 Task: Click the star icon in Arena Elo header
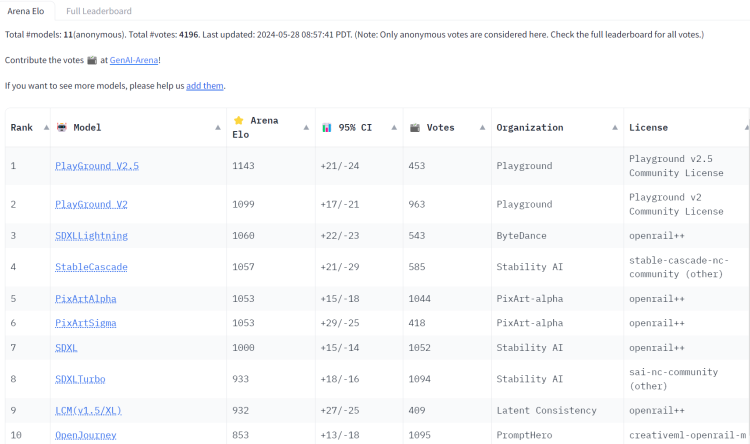[x=238, y=121]
